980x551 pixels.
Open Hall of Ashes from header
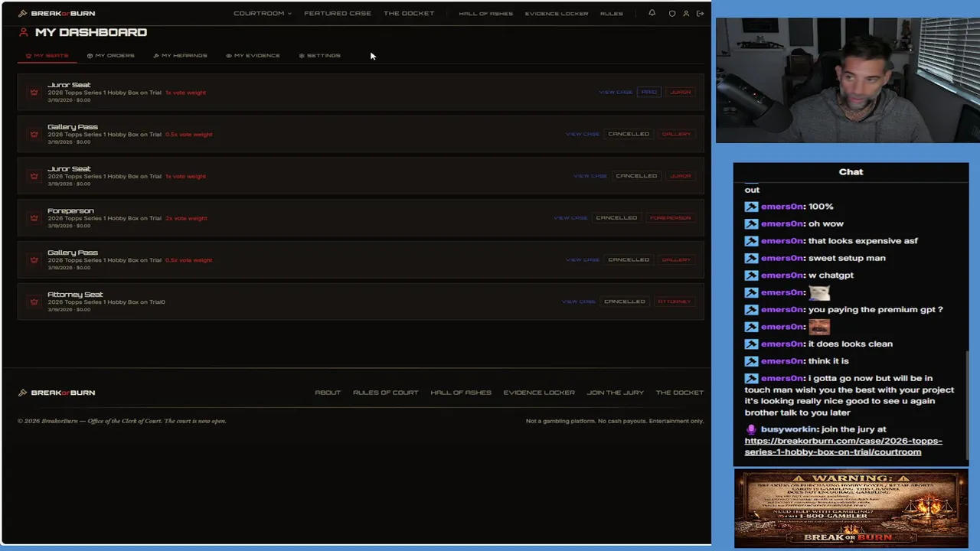click(x=485, y=13)
